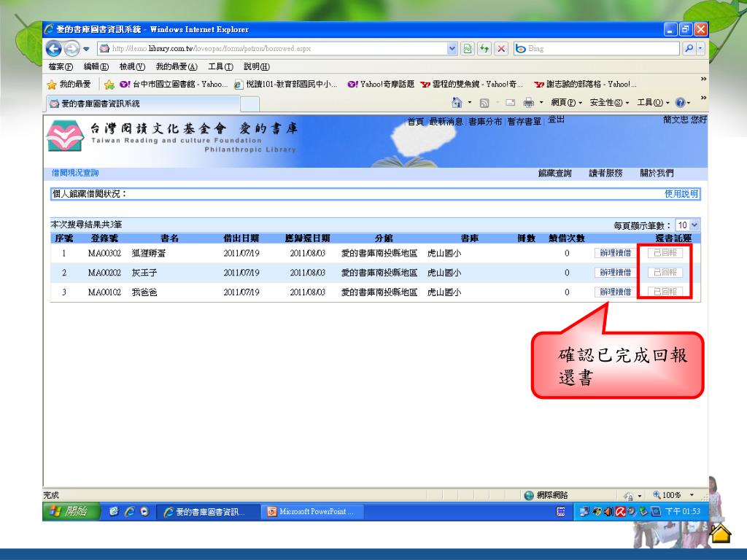The height and width of the screenshot is (560, 747).
Task: Click 辦理續借 for 狐狸孵蛋
Action: 615,253
